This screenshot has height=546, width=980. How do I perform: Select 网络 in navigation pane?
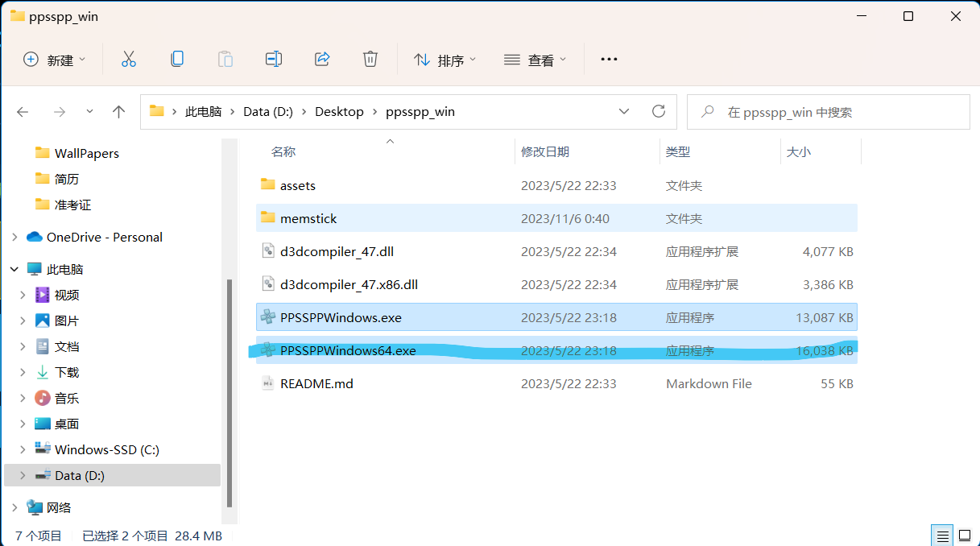59,507
